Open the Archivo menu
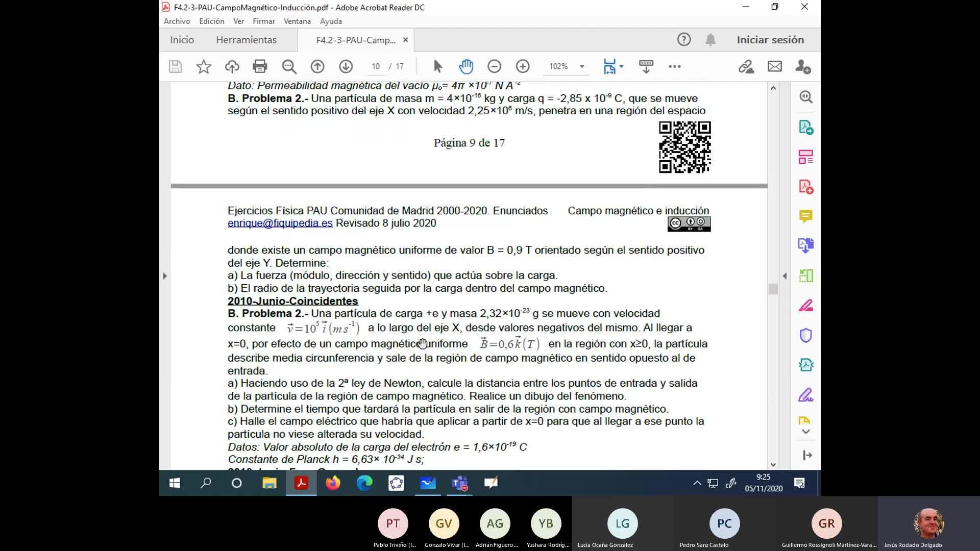 [177, 21]
